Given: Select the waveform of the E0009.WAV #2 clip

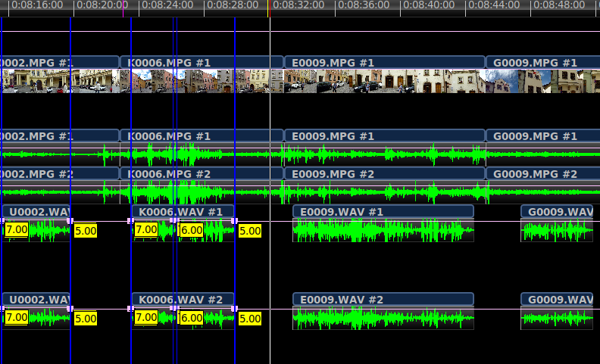Looking at the screenshot, I should pyautogui.click(x=383, y=319).
